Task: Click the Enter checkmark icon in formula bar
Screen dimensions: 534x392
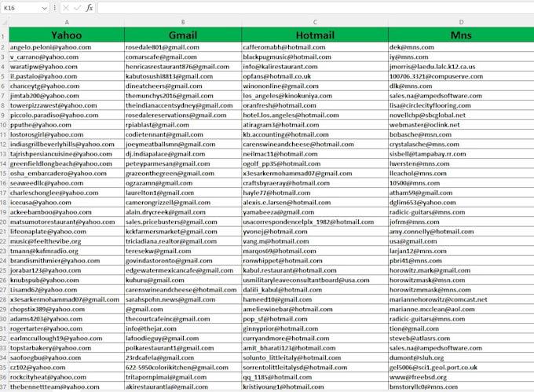Action: click(x=77, y=8)
